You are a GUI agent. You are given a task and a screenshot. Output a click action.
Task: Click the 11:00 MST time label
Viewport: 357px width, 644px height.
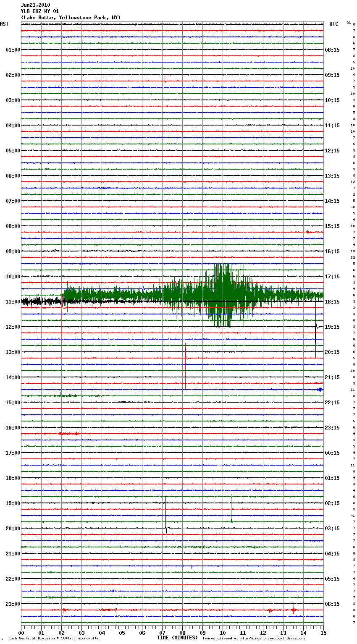click(13, 302)
